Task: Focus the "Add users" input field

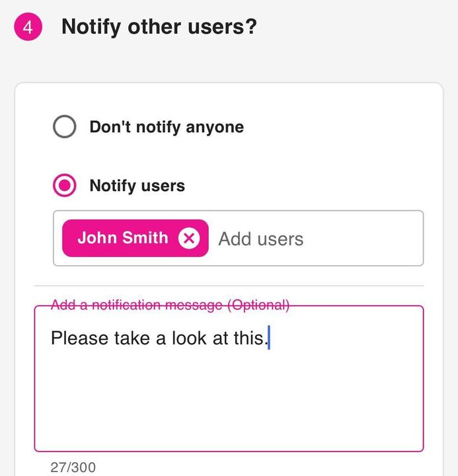Action: 261,239
